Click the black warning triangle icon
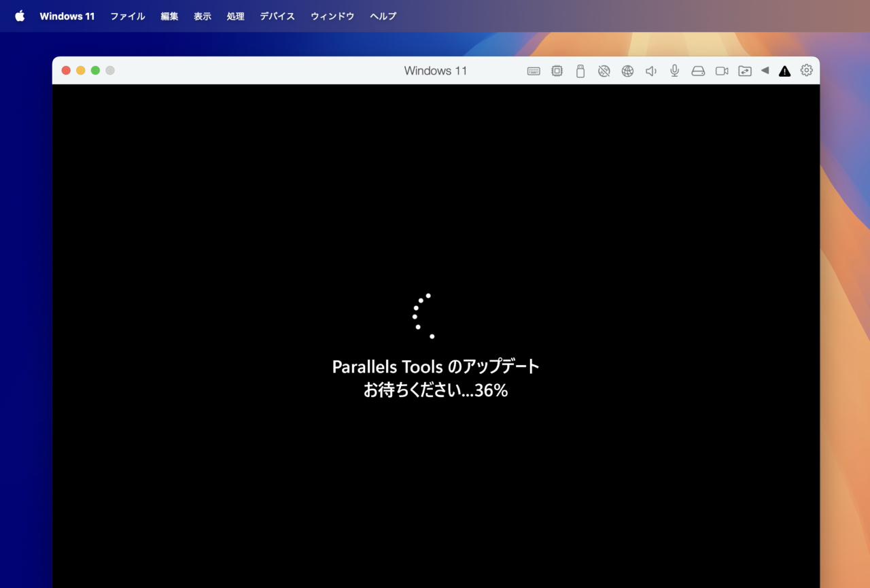Screen dimensions: 870x588 784,71
